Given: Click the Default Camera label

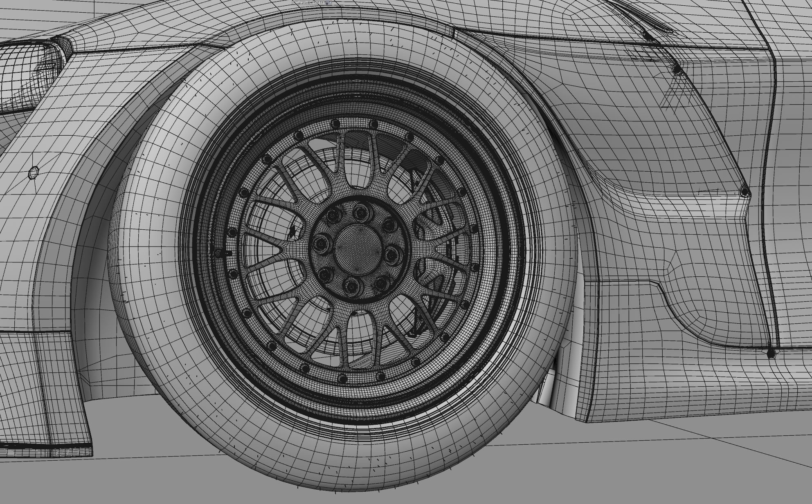Looking at the screenshot, I should tap(309, 3).
